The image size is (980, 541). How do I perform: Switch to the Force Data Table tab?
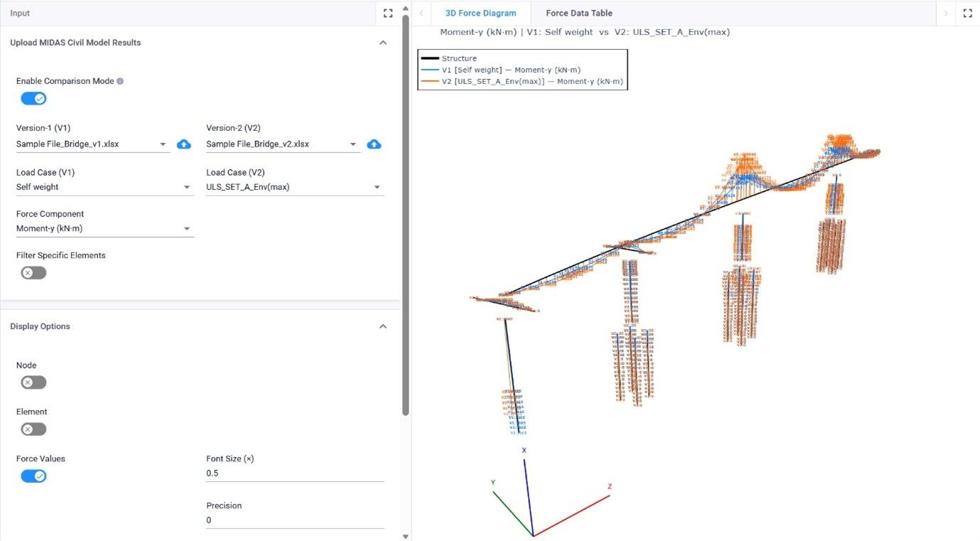[578, 14]
